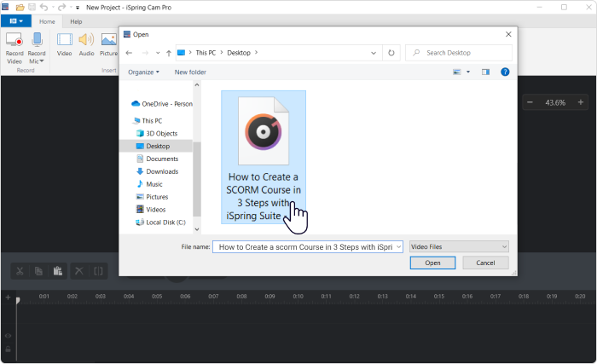This screenshot has height=364, width=597.
Task: Refresh the Desktop folder view
Action: tap(391, 53)
